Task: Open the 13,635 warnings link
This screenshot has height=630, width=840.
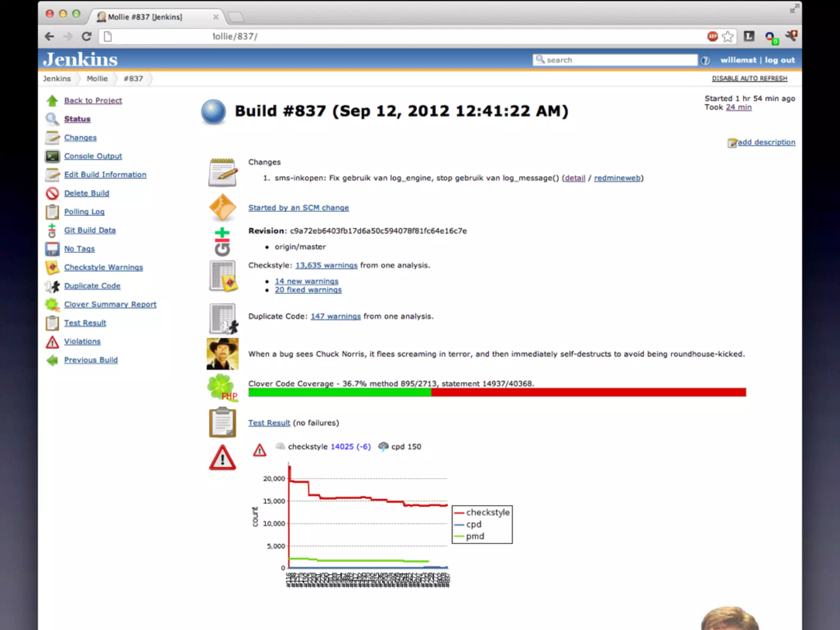Action: (326, 265)
